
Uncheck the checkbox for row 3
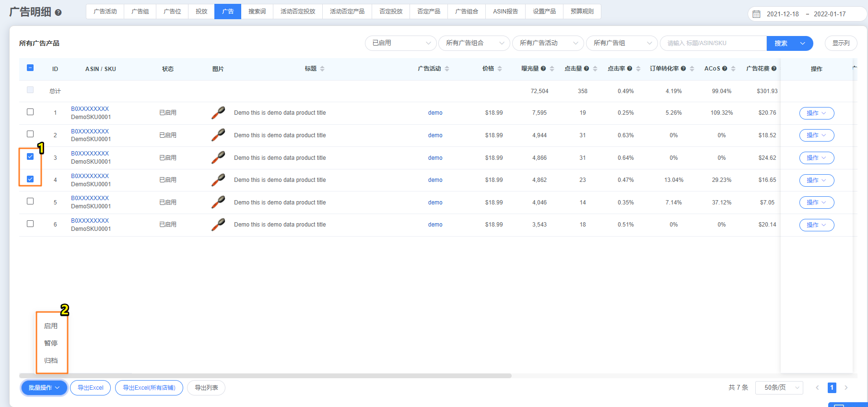(30, 156)
